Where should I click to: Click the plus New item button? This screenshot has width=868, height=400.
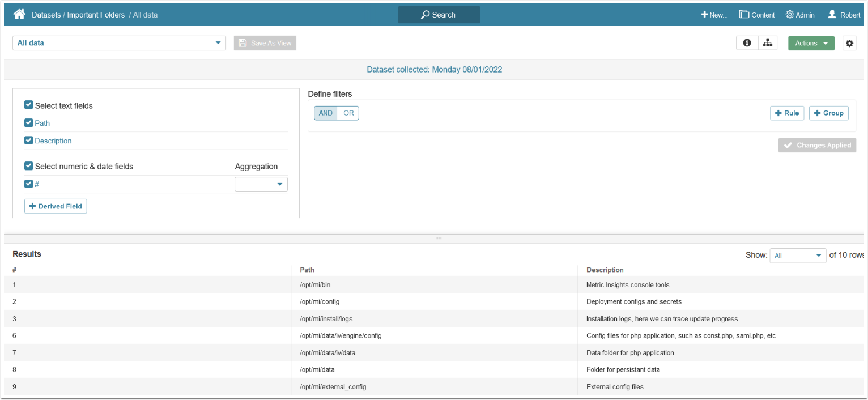pos(714,15)
